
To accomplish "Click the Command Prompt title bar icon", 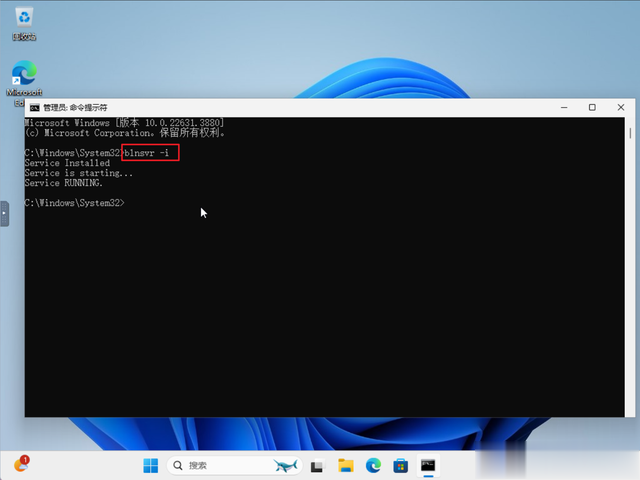I will click(x=35, y=108).
